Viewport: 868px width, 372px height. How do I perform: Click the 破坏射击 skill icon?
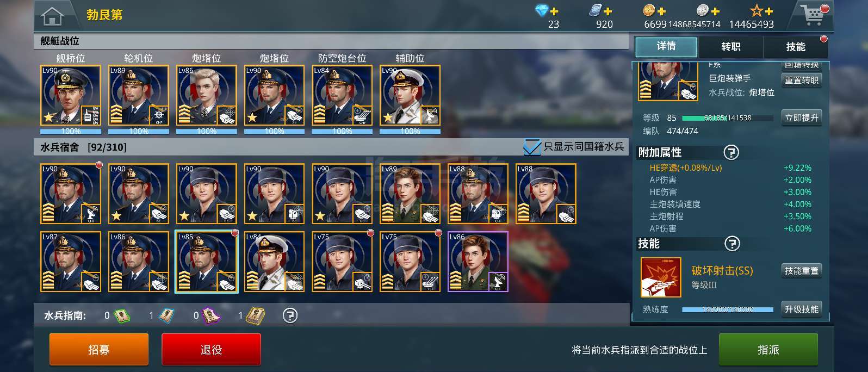pos(661,277)
